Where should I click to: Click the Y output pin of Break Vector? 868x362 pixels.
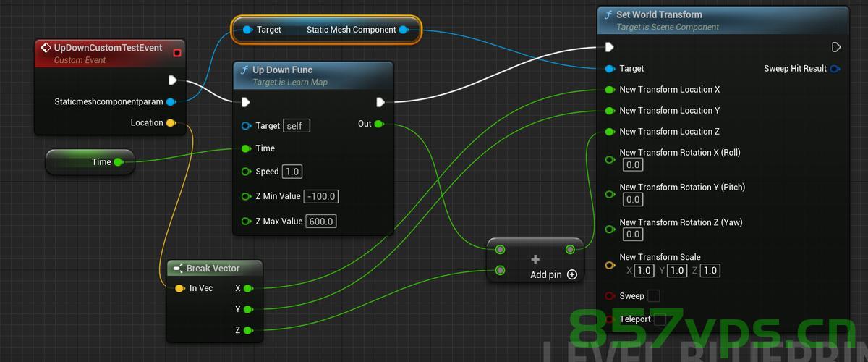click(248, 309)
